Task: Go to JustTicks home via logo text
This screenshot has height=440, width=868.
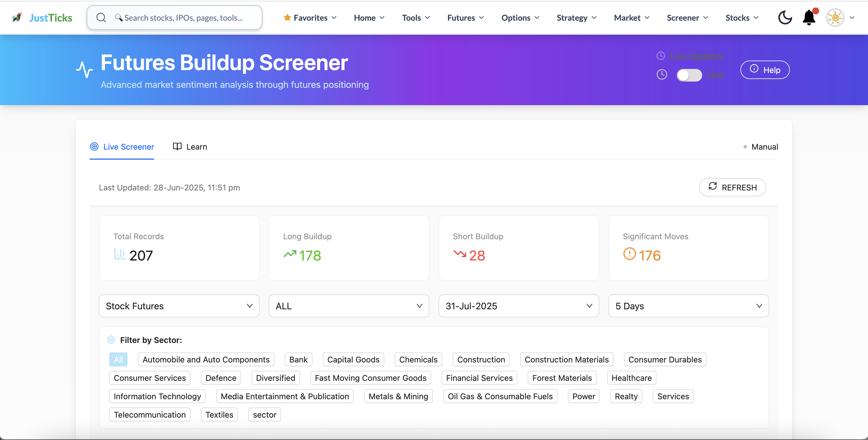Action: point(51,18)
